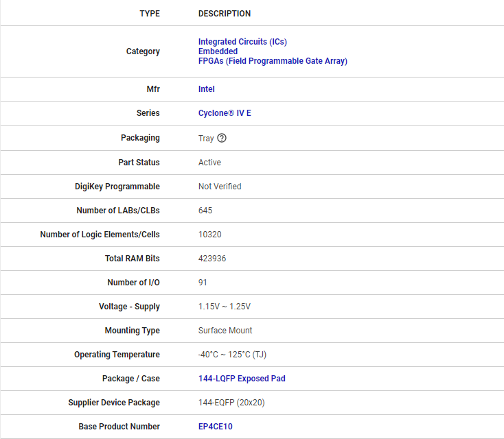
Task: Select the Surface Mount mounting type text
Action: click(225, 331)
